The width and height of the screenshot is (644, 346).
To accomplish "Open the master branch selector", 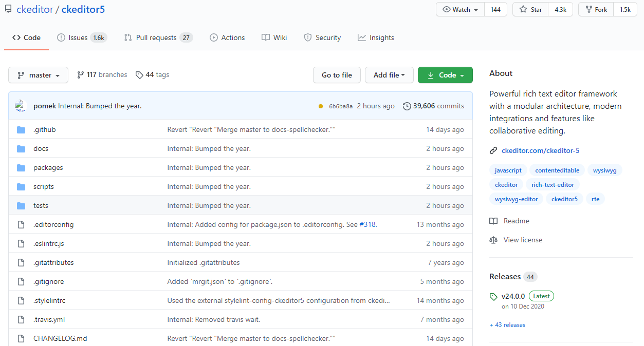I will [38, 75].
